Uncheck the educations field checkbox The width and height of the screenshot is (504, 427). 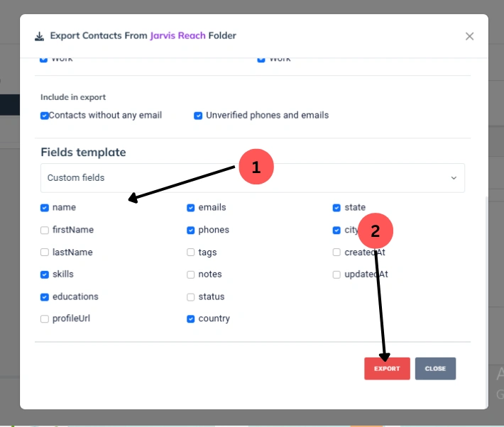coord(45,296)
